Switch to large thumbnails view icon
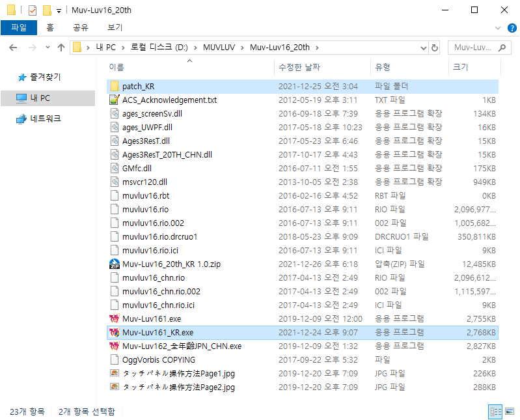520x420 pixels. (x=510, y=412)
